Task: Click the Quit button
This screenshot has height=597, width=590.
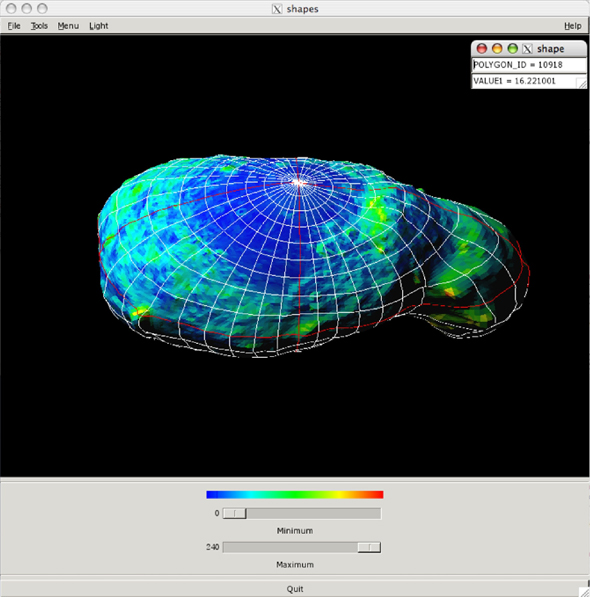Action: [x=295, y=589]
